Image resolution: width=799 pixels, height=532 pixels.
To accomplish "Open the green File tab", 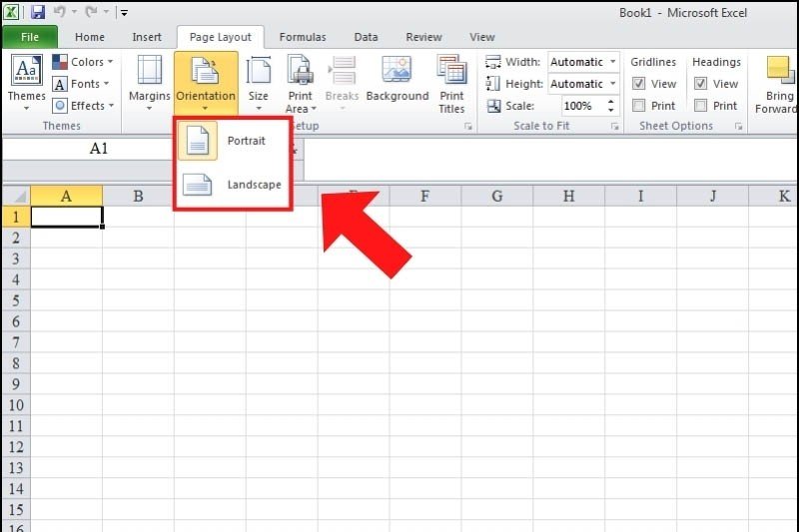I will tap(29, 37).
